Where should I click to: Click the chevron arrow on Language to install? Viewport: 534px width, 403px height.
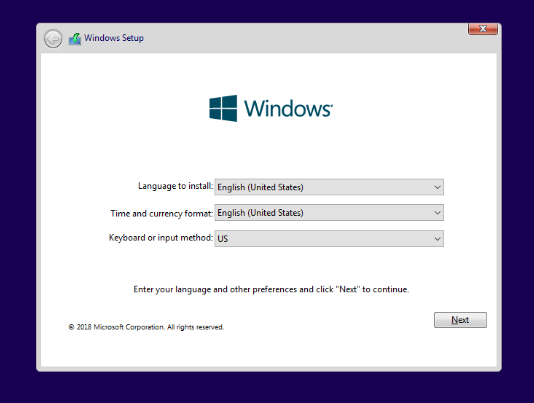coord(437,187)
